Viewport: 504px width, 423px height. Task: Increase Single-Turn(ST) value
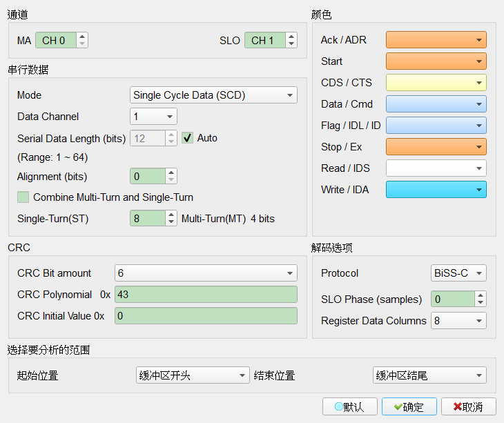coord(171,215)
